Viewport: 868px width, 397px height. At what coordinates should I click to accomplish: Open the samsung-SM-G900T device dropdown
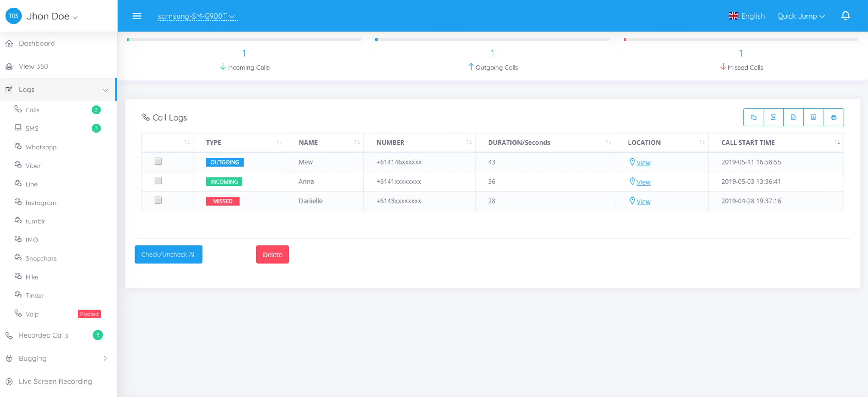(196, 16)
